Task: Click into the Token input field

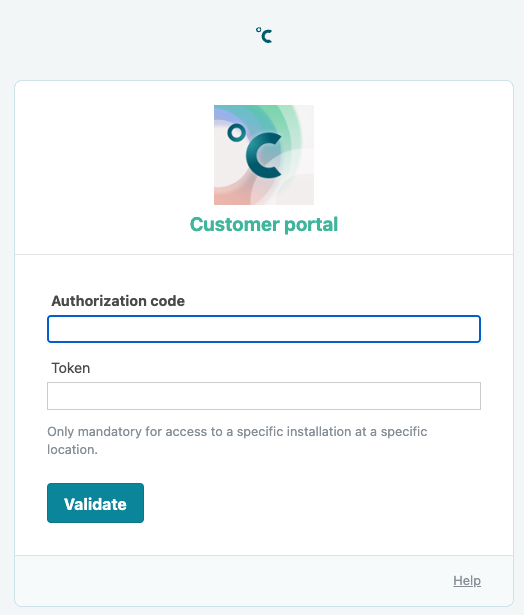Action: point(264,396)
